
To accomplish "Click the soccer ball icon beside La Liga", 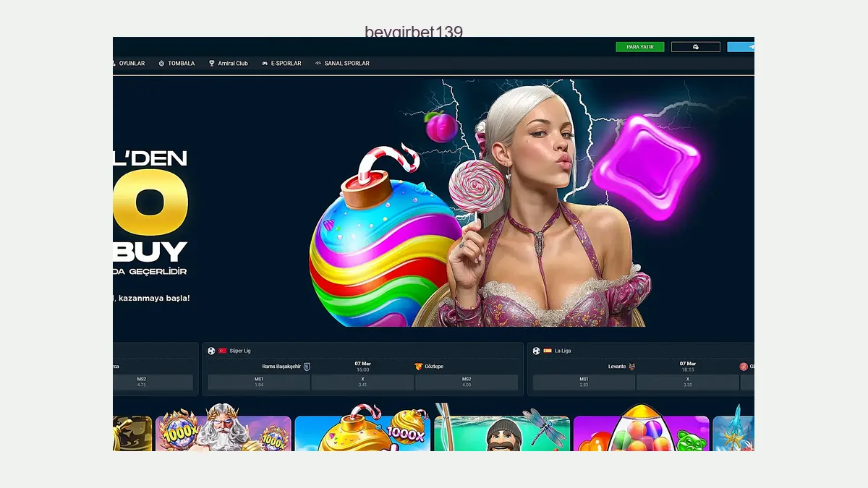I will tap(537, 351).
